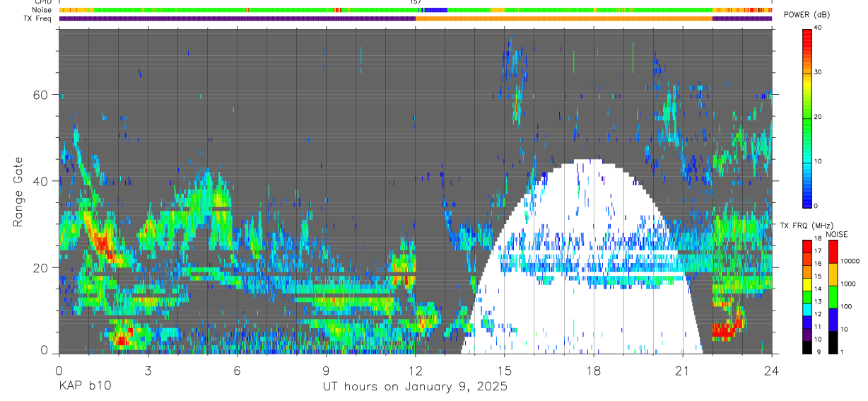Click the TX FRQ (MHz) color scale bar
This screenshot has width=868, height=401.
tap(807, 297)
